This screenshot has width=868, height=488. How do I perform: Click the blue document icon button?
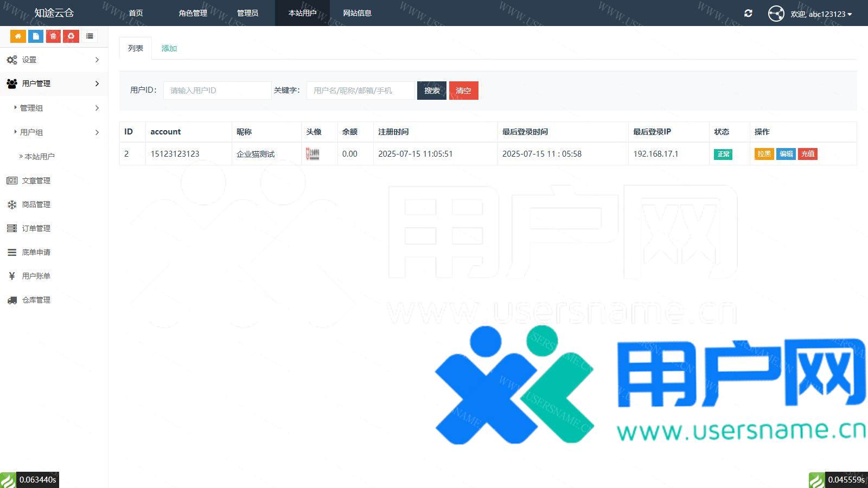point(36,36)
